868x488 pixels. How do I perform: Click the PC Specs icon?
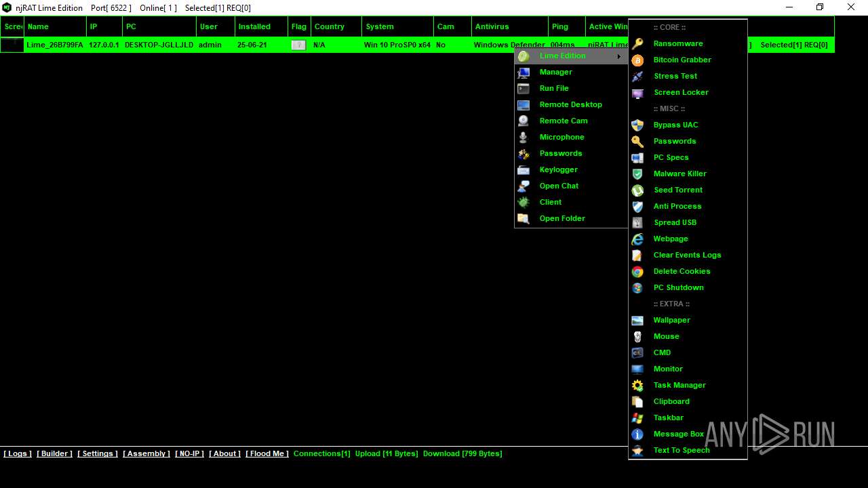click(637, 157)
